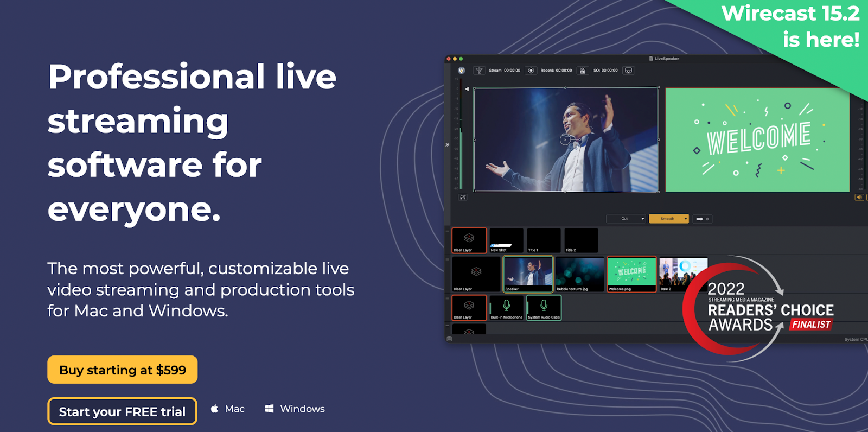Click the Go arrow transition button

pos(702,219)
